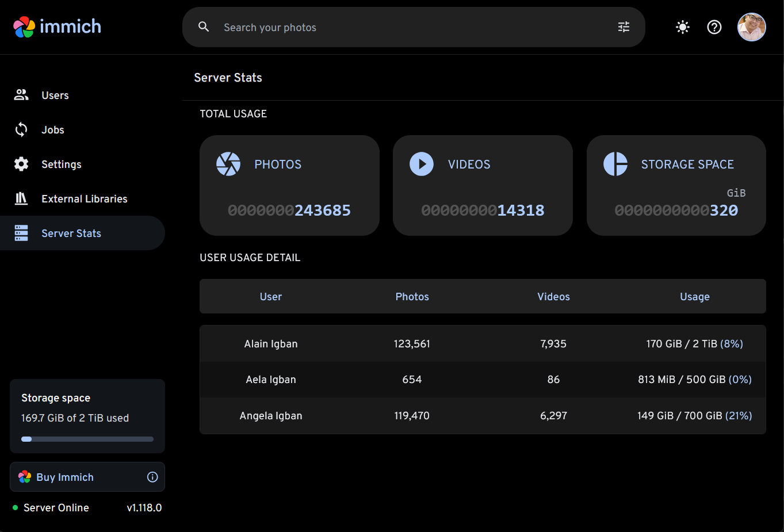Focus the Search your photos field
Image resolution: width=784 pixels, height=532 pixels.
point(403,28)
